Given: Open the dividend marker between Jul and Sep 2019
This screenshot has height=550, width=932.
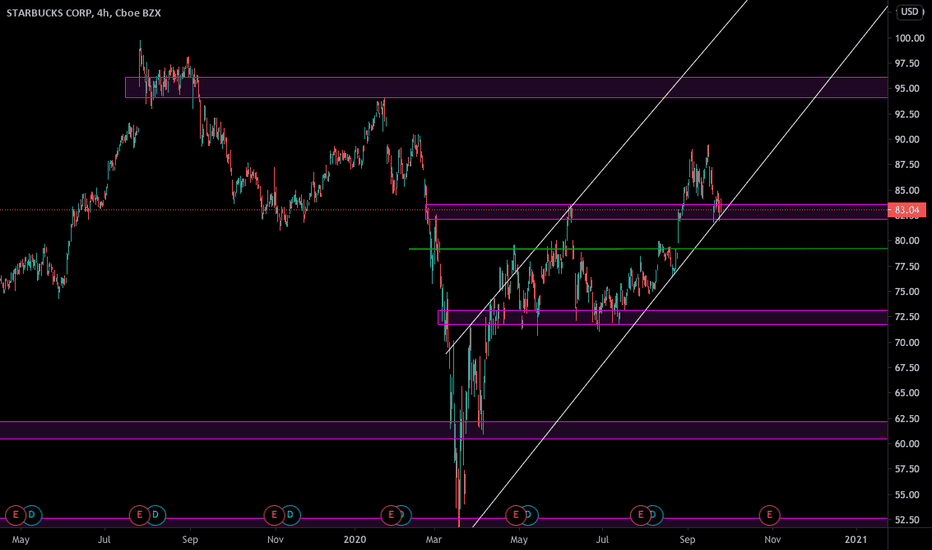Looking at the screenshot, I should pyautogui.click(x=156, y=515).
